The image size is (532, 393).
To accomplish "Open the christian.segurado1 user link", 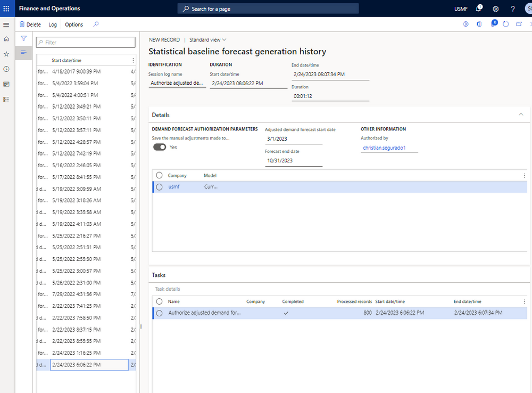I will coord(384,148).
